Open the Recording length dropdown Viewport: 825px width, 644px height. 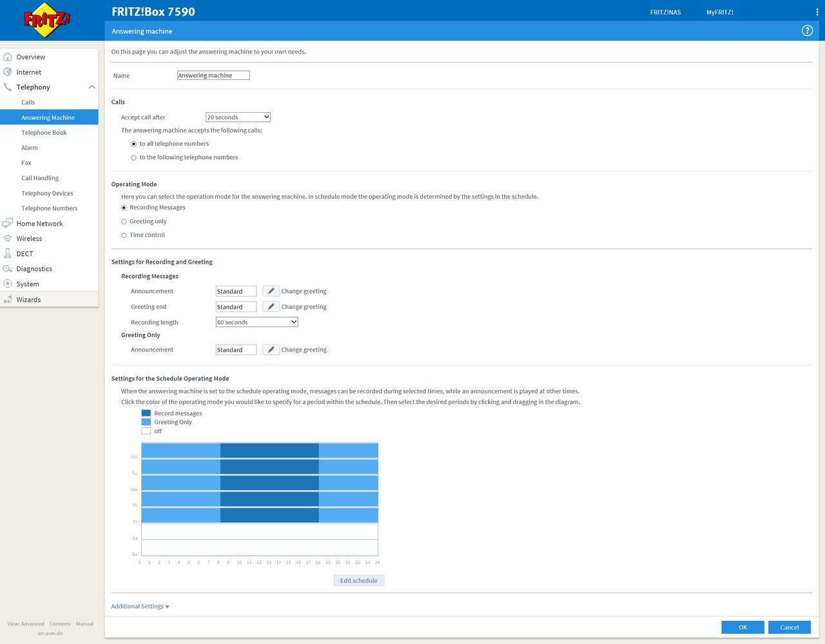pos(257,322)
